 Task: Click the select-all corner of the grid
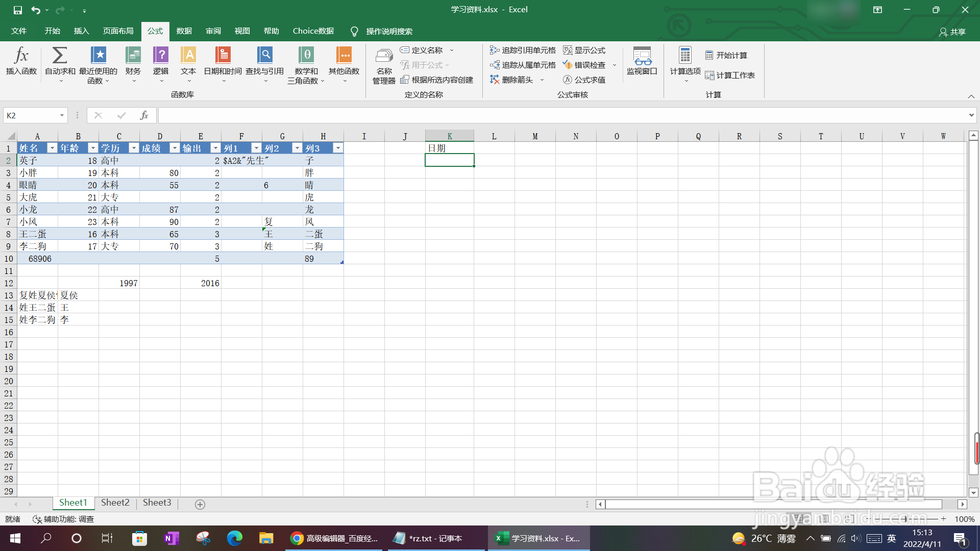[10, 136]
